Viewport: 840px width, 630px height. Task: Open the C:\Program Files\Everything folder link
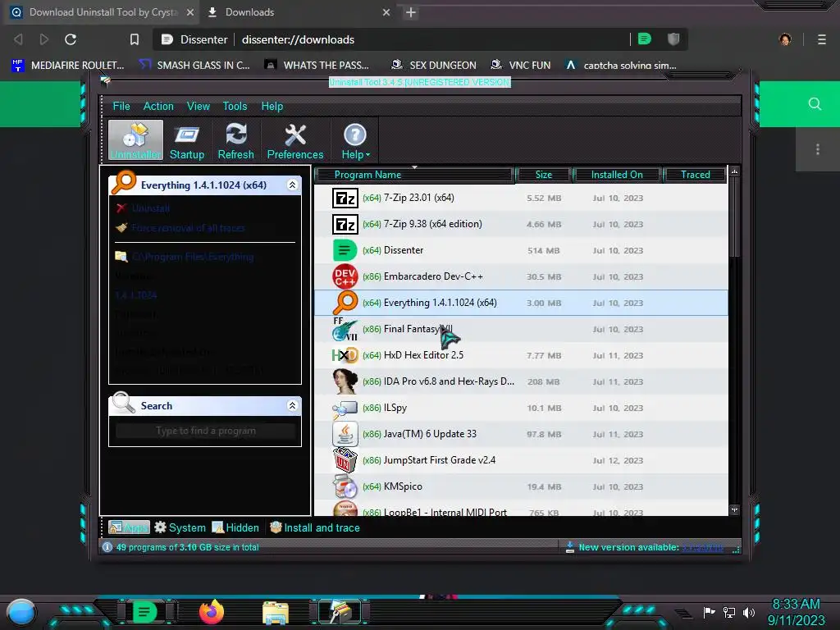pos(193,257)
